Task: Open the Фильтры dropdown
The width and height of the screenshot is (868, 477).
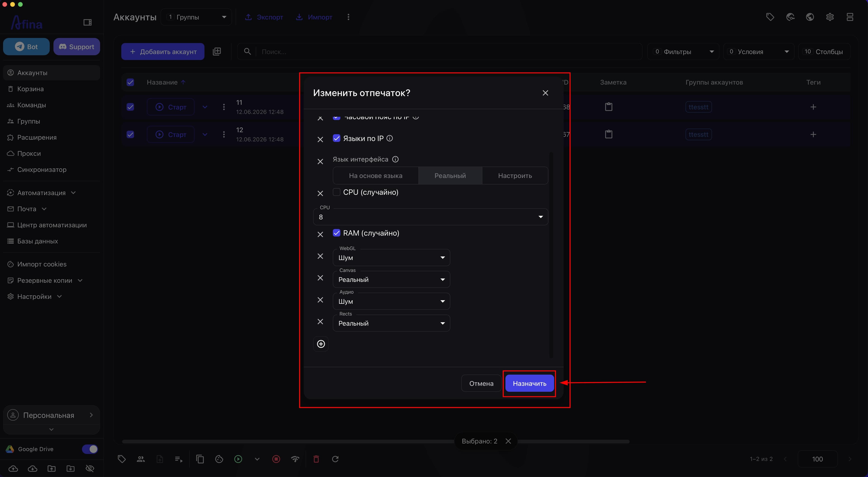Action: point(683,51)
